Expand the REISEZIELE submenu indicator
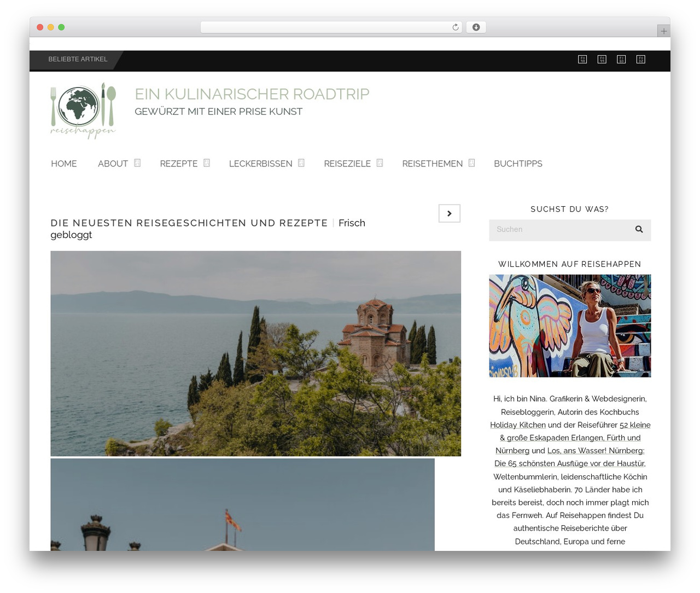The image size is (700, 593). [x=380, y=163]
